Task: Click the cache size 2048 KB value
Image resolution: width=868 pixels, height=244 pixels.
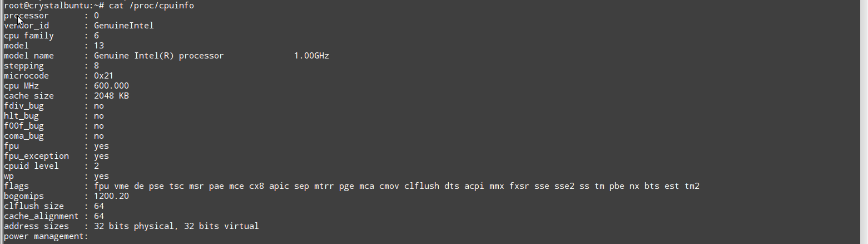Action: pyautogui.click(x=111, y=95)
